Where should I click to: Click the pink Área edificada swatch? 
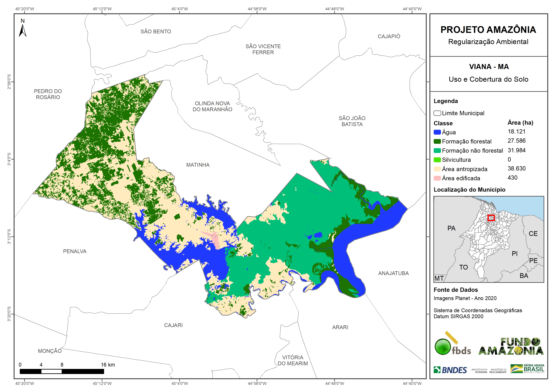[x=437, y=178]
